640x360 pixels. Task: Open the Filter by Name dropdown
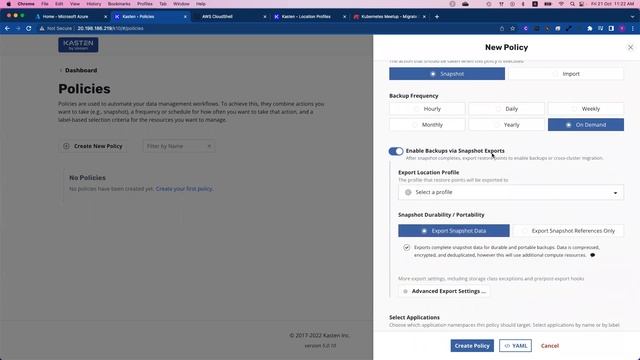click(179, 146)
